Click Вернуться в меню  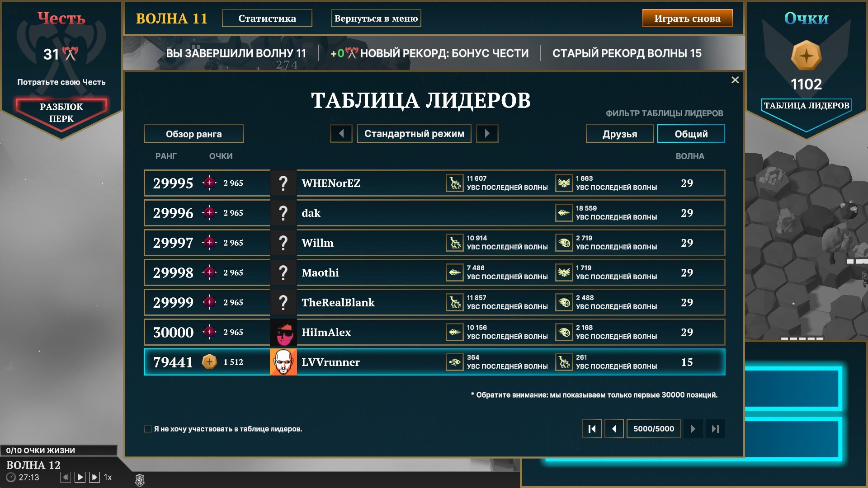point(376,19)
